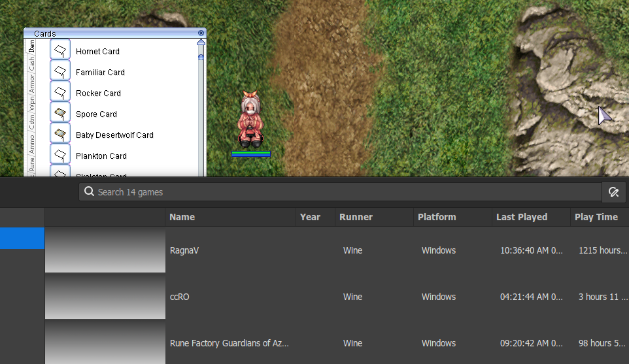This screenshot has height=364, width=629.
Task: Click Hornet Card text
Action: (97, 52)
